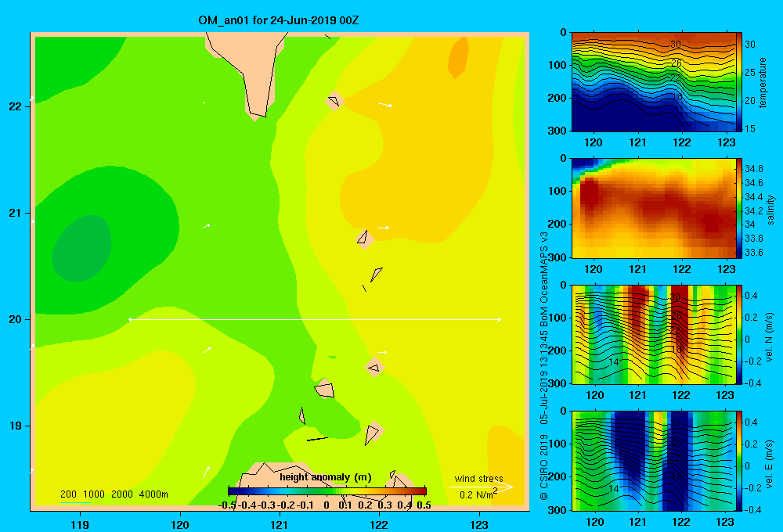Click the eastern endpoint of the transect line

pos(500,319)
